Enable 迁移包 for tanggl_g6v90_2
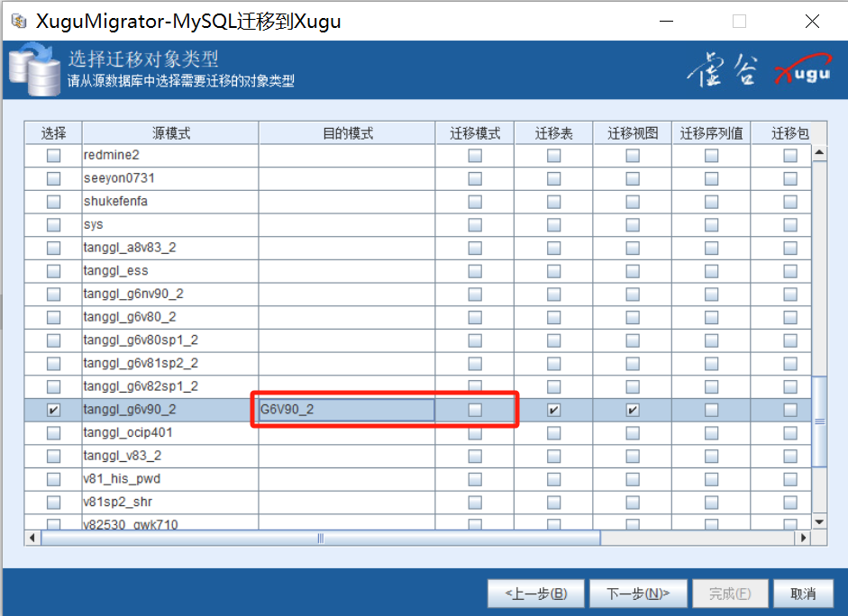The height and width of the screenshot is (616, 848). click(790, 410)
